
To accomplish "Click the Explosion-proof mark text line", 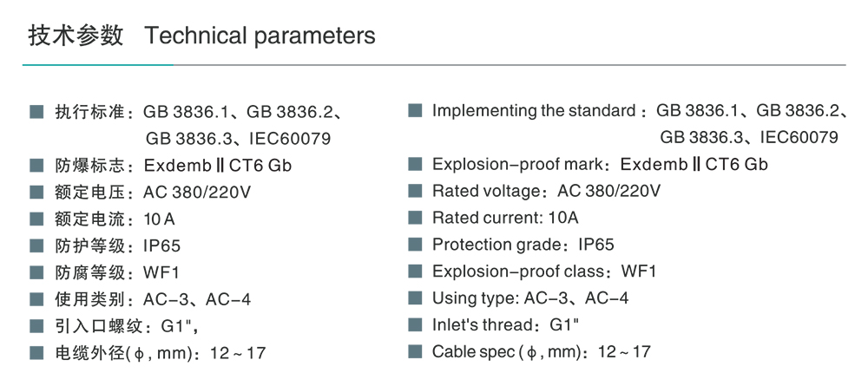I will [600, 165].
